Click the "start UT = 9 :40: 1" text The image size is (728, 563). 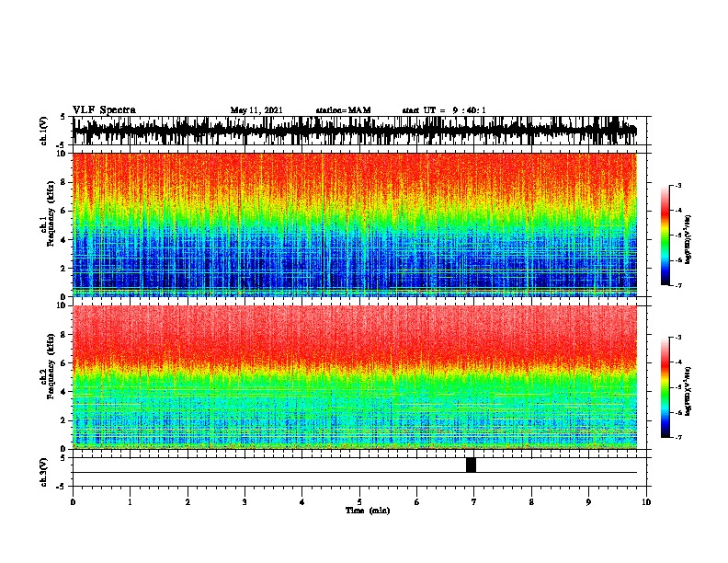444,110
